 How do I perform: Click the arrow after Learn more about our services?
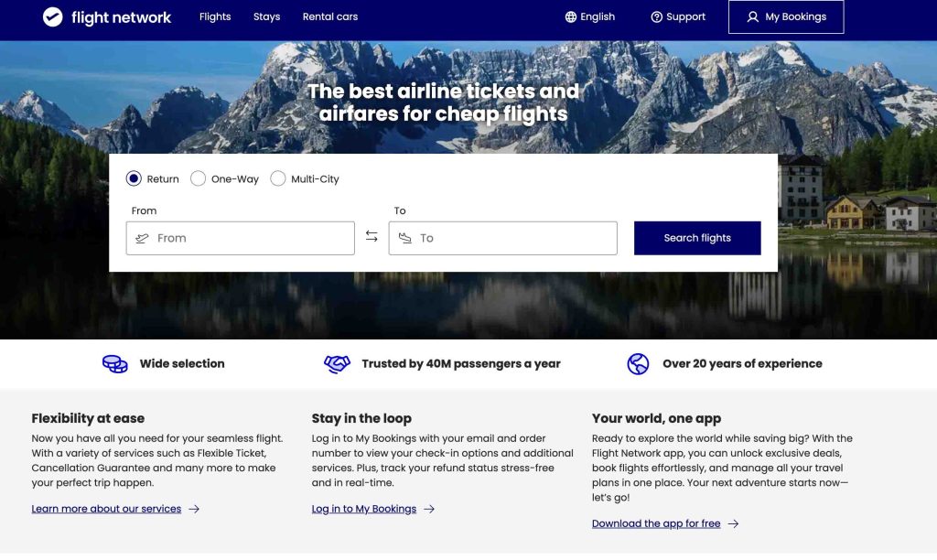coord(194,509)
